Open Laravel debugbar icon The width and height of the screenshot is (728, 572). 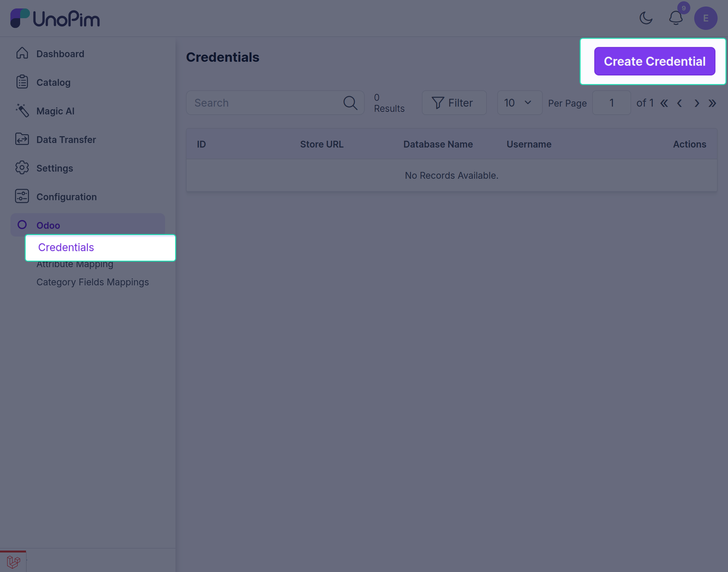pyautogui.click(x=13, y=562)
